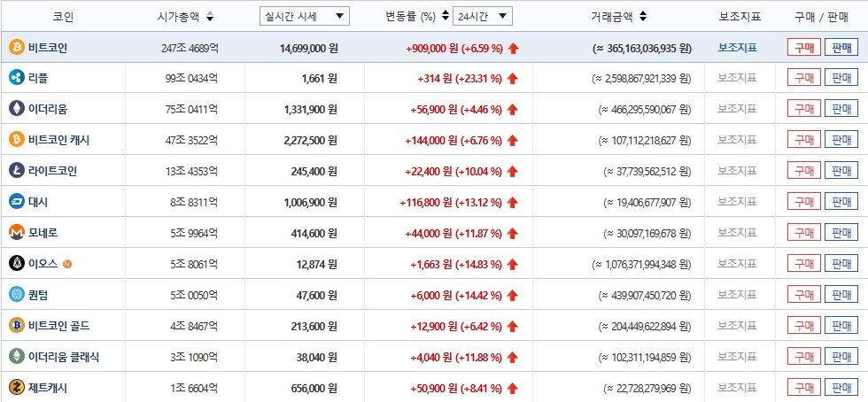
Task: Click 판매 button for 리플
Action: 841,79
